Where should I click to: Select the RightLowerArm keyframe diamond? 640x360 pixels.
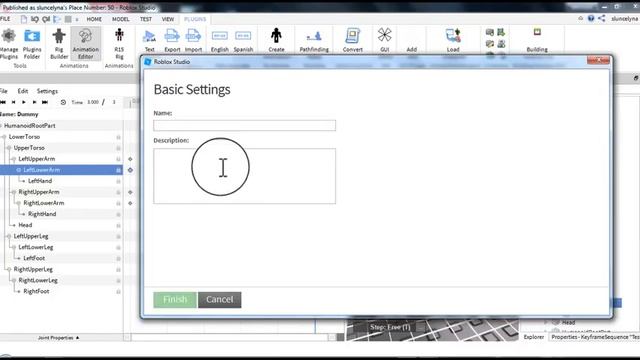click(x=130, y=203)
